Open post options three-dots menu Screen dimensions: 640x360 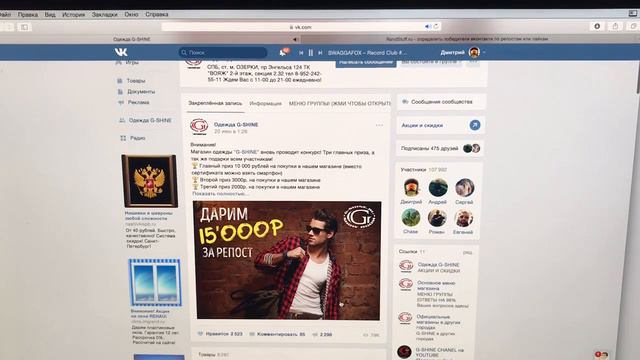379,125
